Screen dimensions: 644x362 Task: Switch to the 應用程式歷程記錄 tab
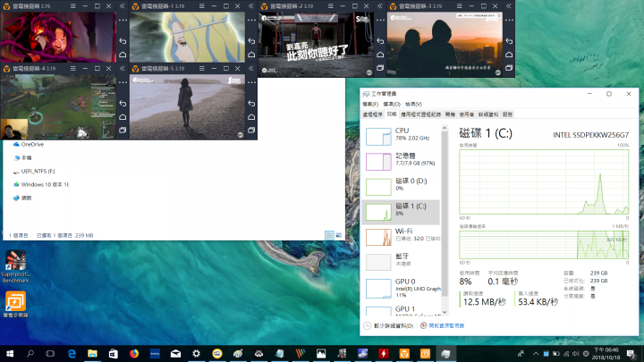420,114
